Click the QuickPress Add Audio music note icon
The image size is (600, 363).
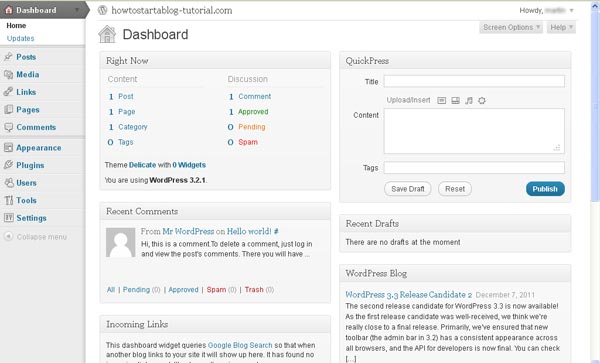click(469, 100)
